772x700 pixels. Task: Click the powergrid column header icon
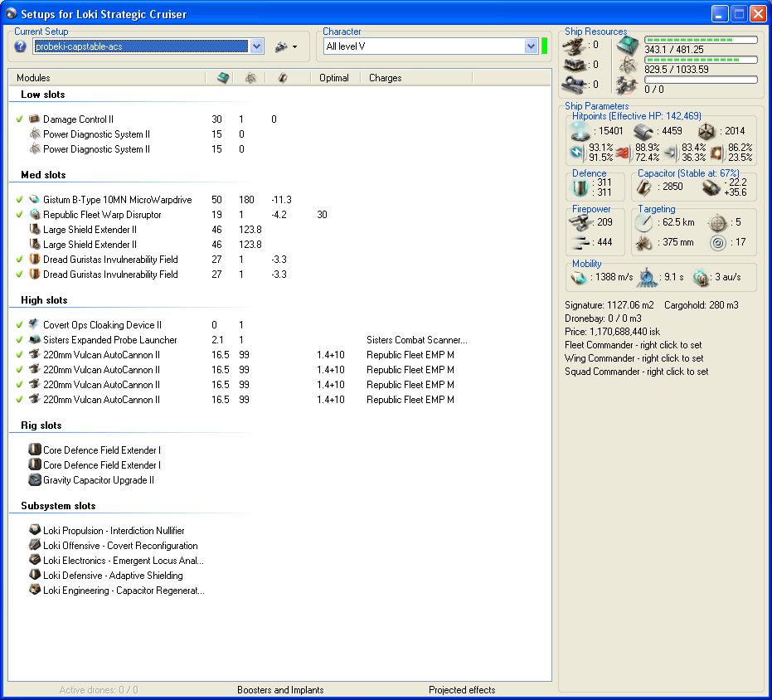(x=250, y=78)
